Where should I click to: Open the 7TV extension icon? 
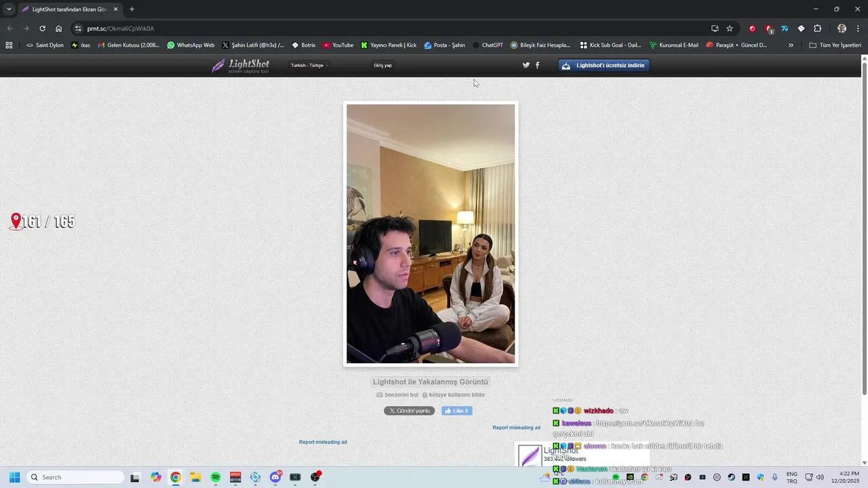[785, 28]
